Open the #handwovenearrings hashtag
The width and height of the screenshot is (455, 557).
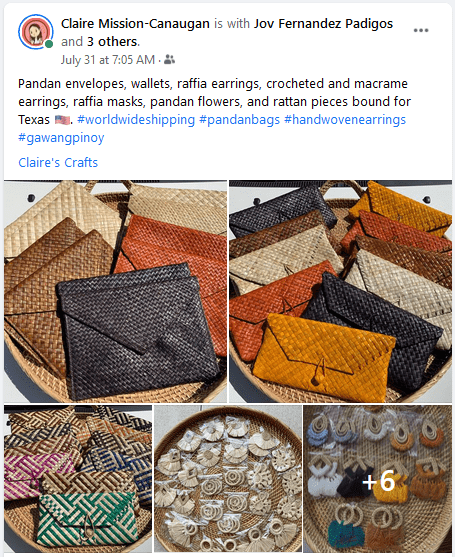point(345,120)
